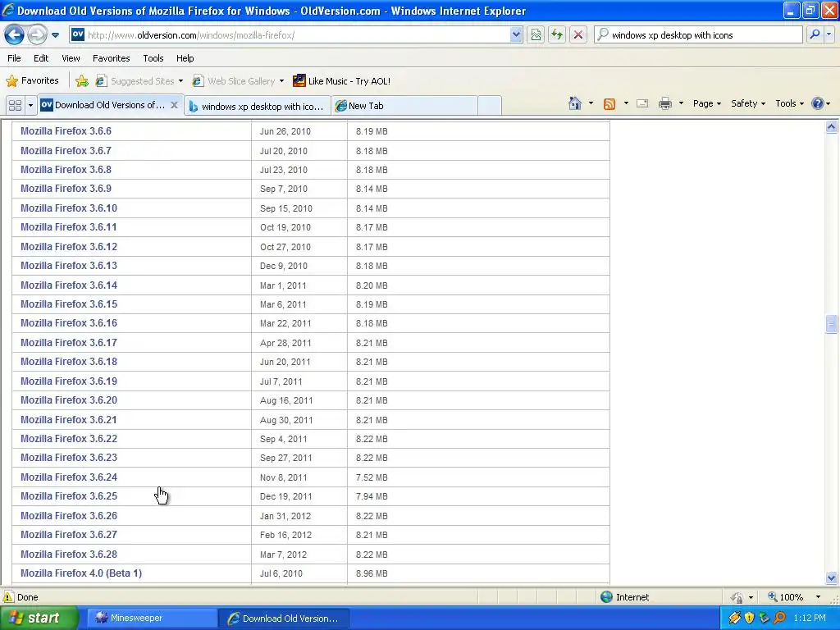Click the search magnifier button
The width and height of the screenshot is (840, 630).
pyautogui.click(x=815, y=34)
